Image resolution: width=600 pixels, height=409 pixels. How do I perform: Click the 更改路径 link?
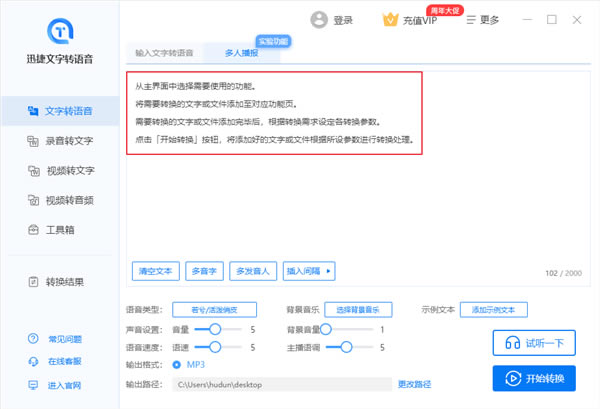414,384
